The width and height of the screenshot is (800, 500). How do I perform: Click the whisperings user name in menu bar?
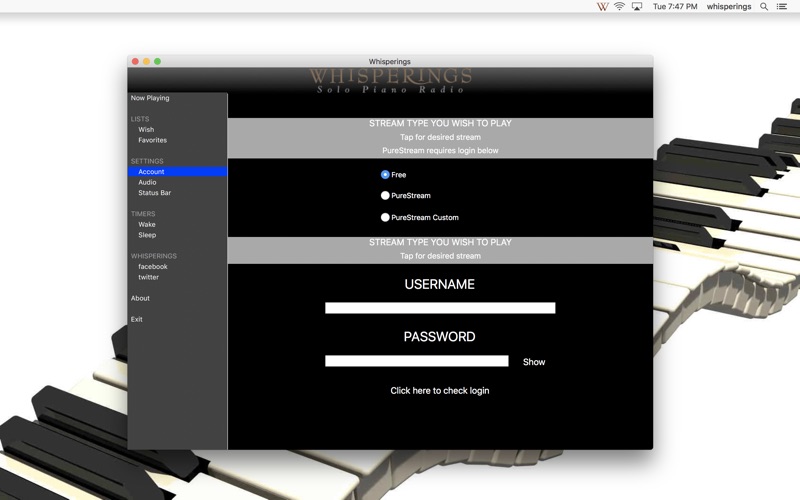click(729, 7)
